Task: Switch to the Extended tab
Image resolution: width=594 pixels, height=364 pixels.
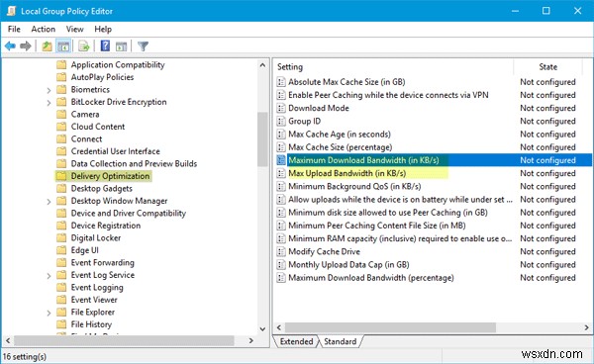Action: click(296, 341)
